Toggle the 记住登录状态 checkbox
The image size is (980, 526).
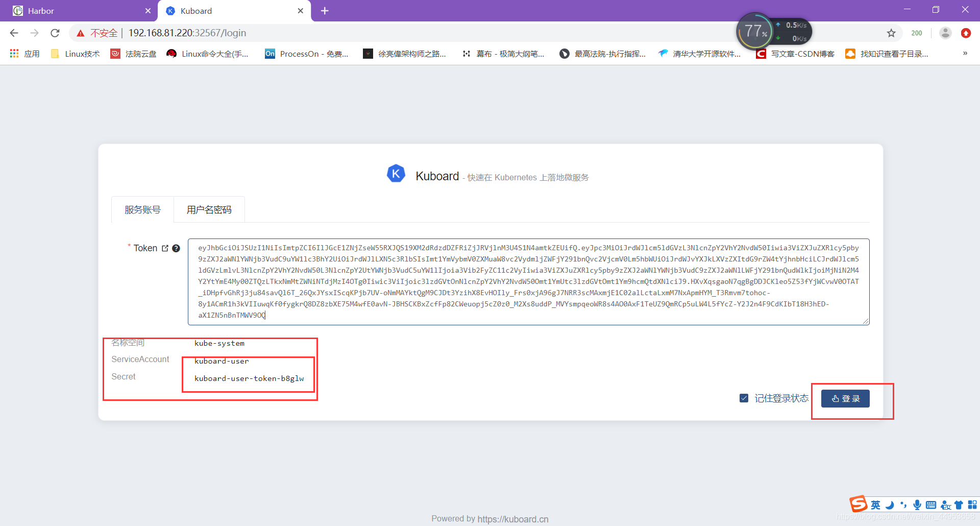point(744,398)
